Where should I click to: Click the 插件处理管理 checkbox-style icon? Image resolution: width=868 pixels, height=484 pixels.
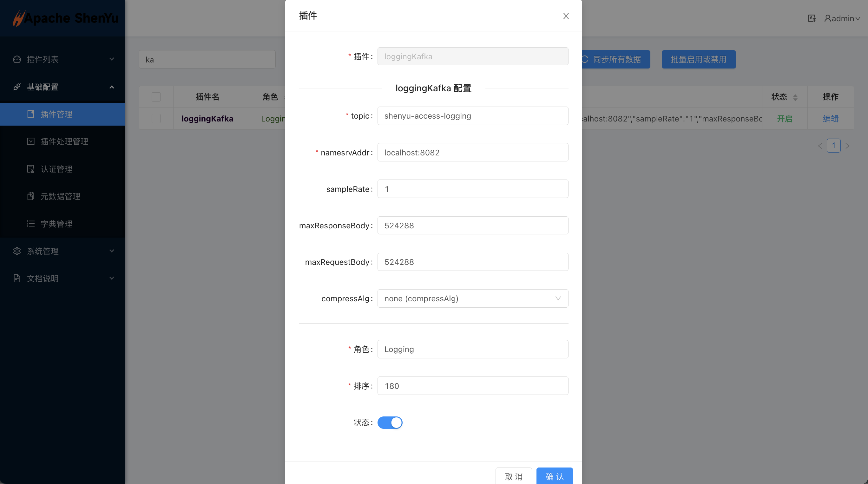click(x=31, y=141)
